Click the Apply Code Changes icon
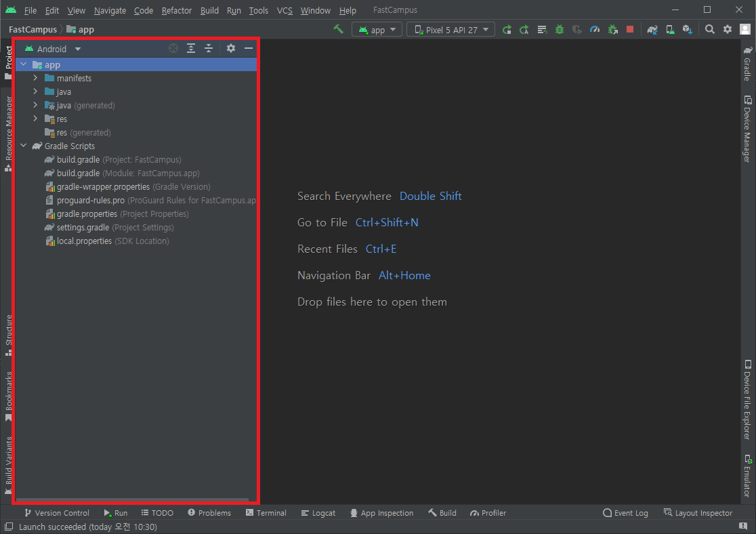The width and height of the screenshot is (756, 534). pos(542,30)
